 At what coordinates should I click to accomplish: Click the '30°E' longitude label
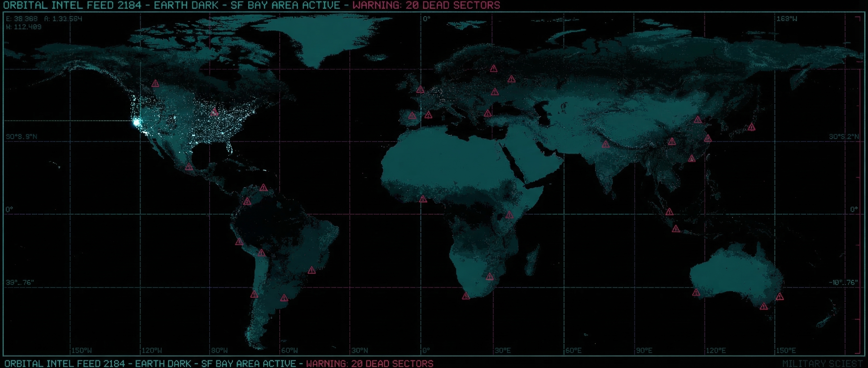pyautogui.click(x=503, y=350)
